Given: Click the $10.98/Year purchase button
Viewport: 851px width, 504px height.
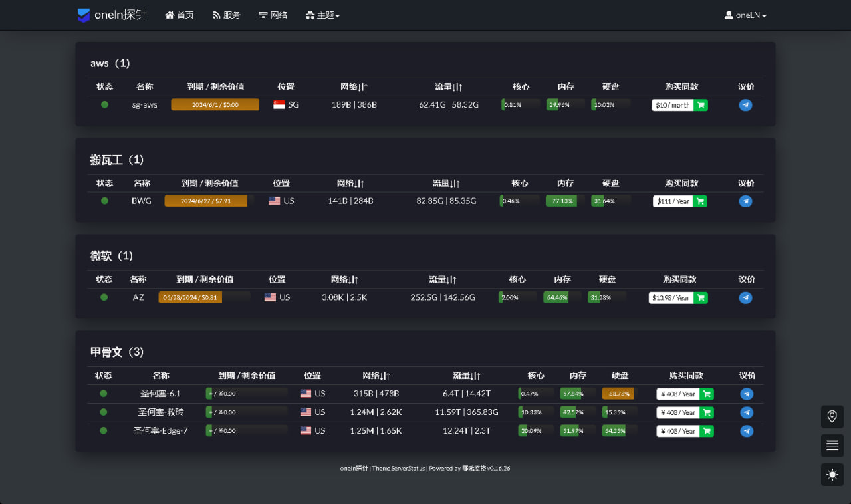Looking at the screenshot, I should coord(671,298).
